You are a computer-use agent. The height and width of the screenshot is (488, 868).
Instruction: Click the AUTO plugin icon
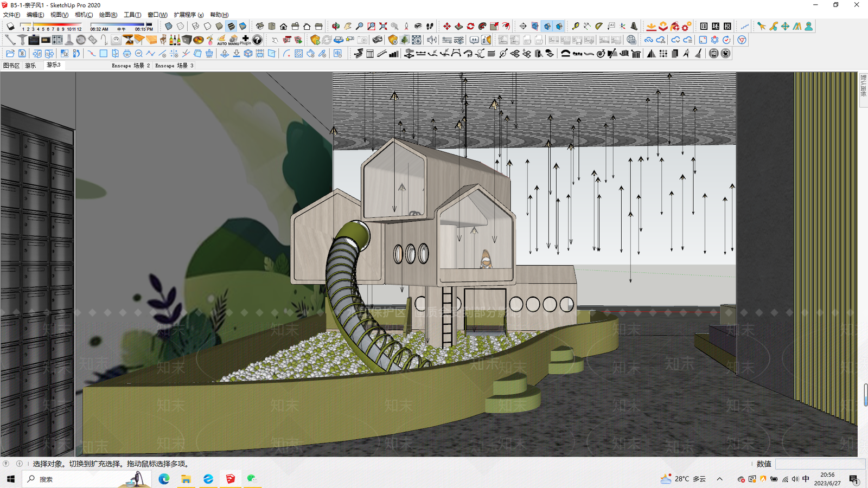click(x=222, y=40)
